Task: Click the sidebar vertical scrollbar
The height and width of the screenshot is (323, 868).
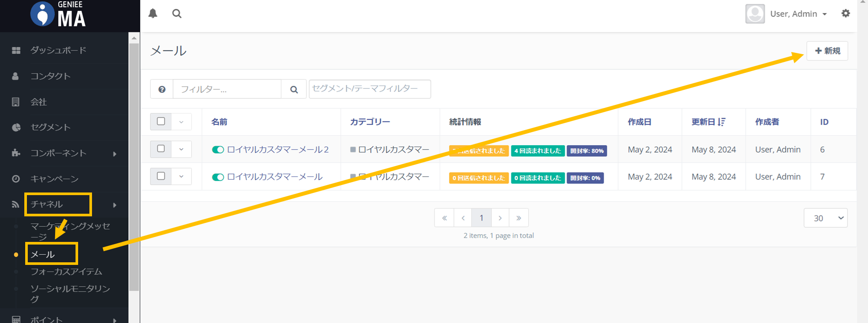Action: (x=134, y=167)
